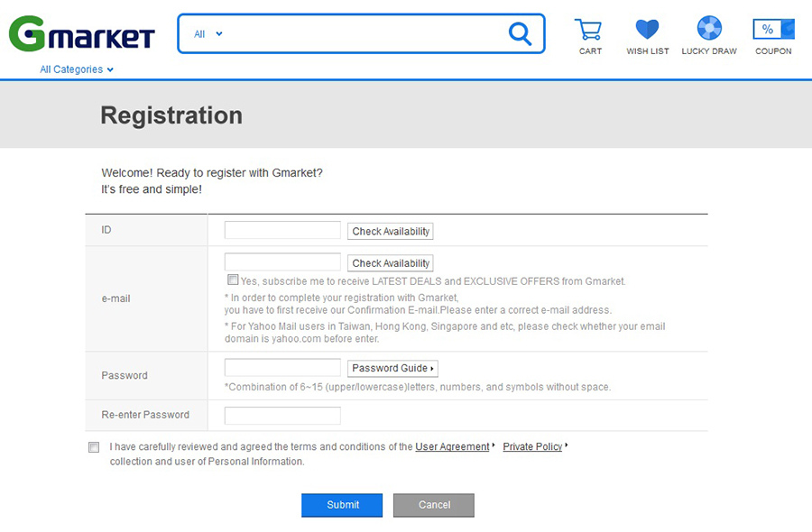Open the Password Guide button
The image size is (812, 532).
click(392, 369)
